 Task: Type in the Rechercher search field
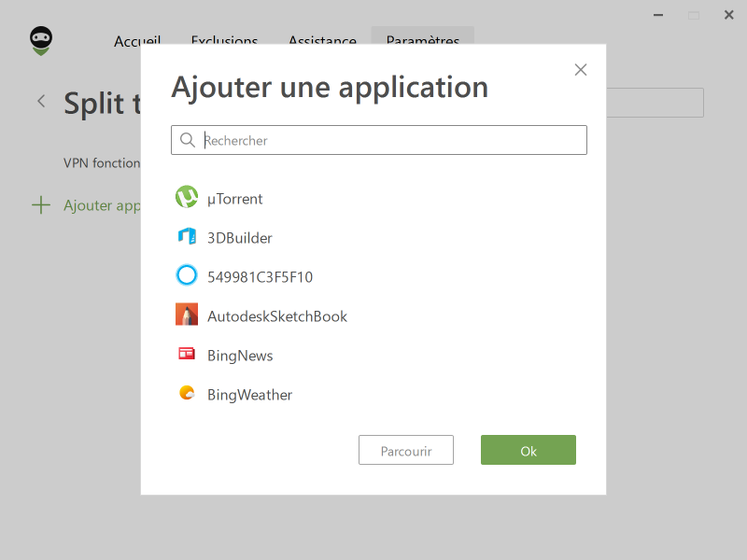[379, 140]
